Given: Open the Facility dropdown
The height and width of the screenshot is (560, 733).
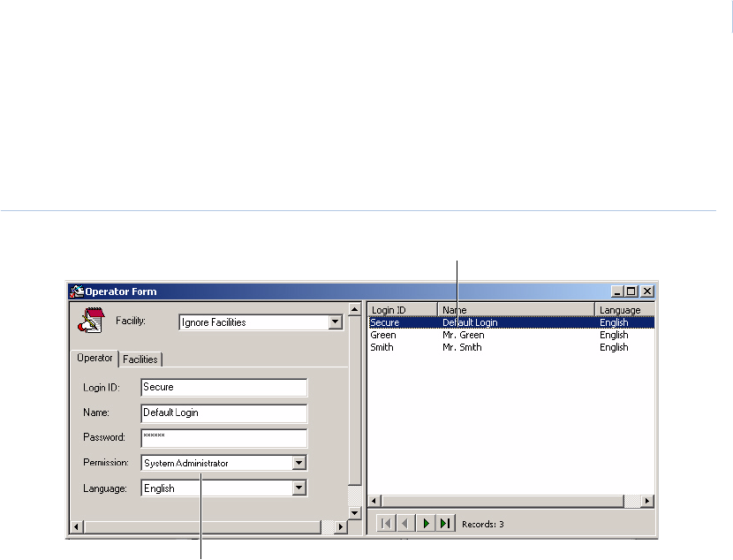Looking at the screenshot, I should pos(336,322).
